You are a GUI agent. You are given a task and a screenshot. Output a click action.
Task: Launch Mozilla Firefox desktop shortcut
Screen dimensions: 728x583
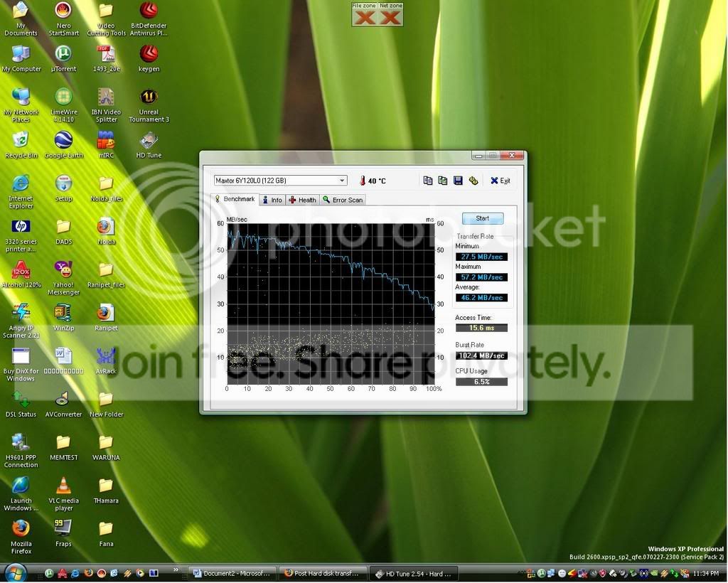[x=21, y=537]
